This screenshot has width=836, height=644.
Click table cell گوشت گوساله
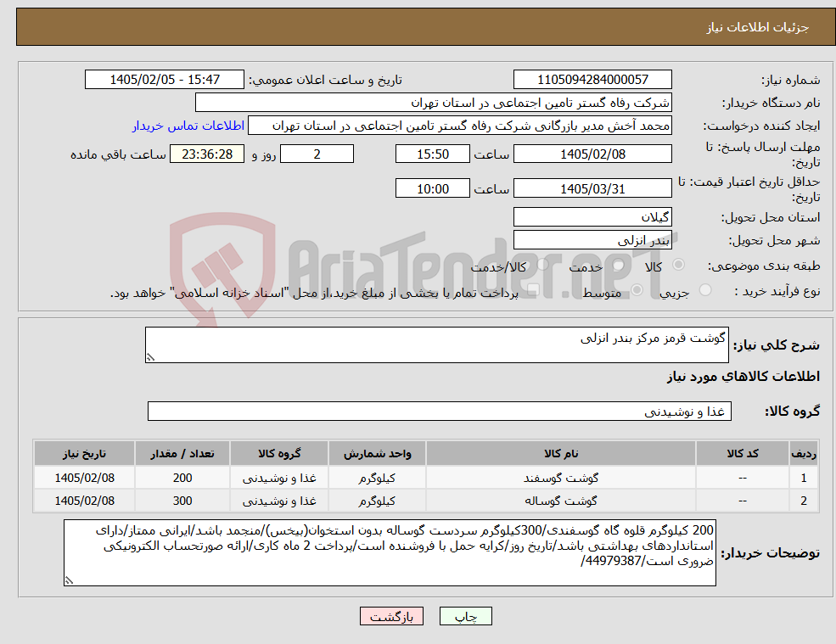point(561,501)
